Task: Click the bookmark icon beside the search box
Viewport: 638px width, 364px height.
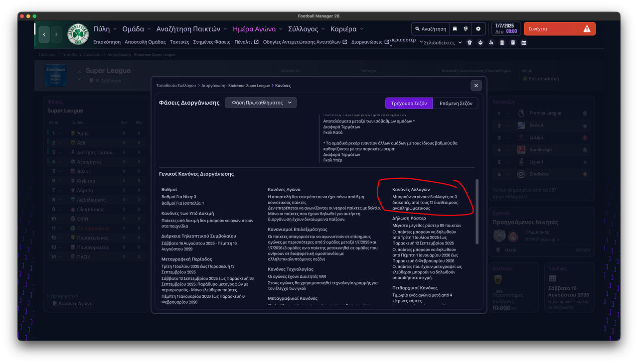Action: (455, 29)
